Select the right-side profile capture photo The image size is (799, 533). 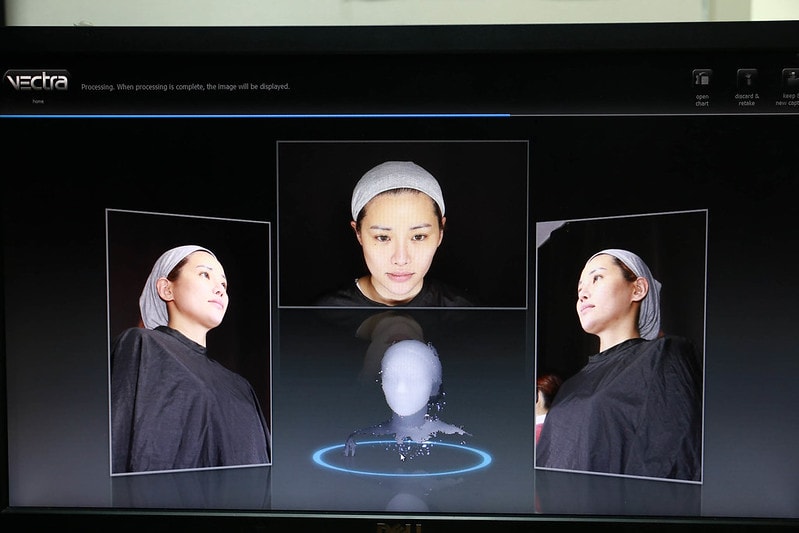[620, 345]
